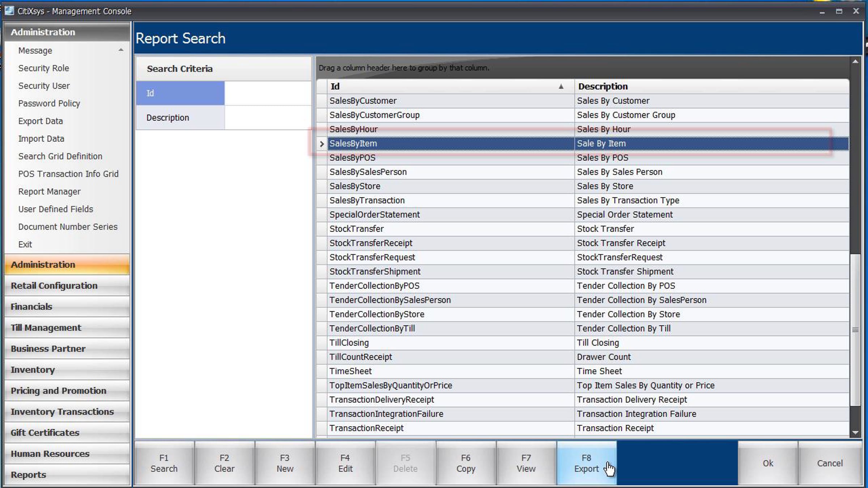868x488 pixels.
Task: Open Security User menu item
Action: click(44, 86)
